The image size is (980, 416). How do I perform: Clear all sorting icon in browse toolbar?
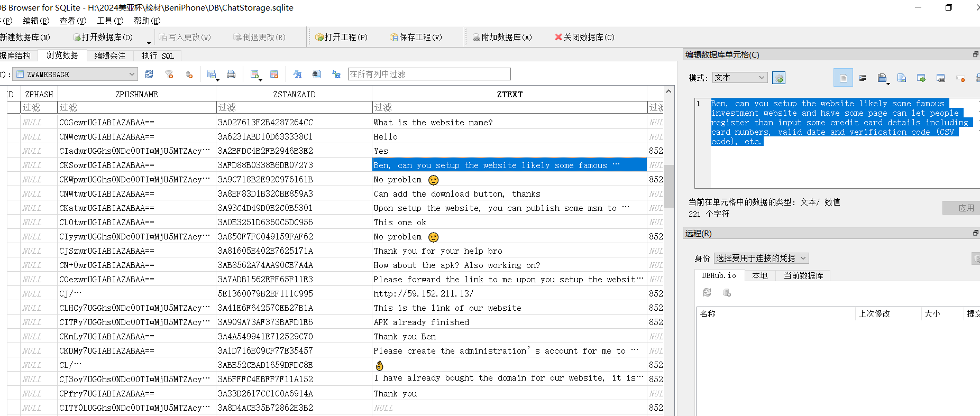coord(189,75)
